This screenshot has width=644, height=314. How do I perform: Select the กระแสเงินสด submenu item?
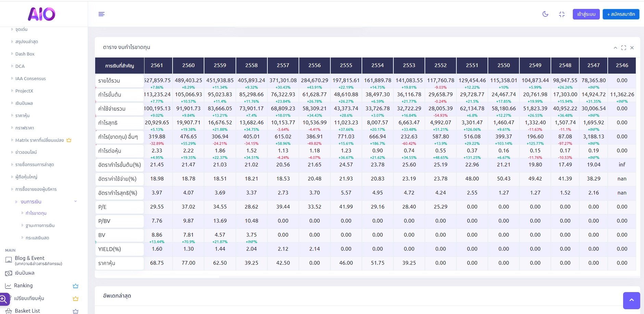[37, 238]
